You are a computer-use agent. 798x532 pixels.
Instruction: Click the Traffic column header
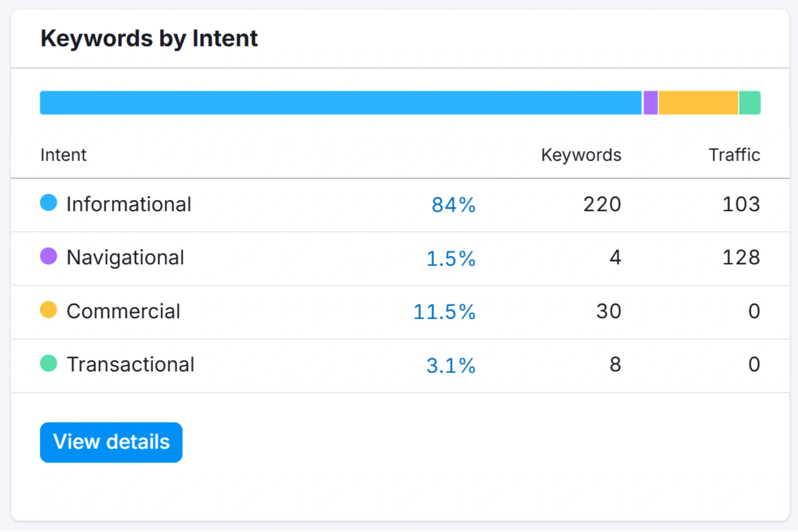coord(734,155)
